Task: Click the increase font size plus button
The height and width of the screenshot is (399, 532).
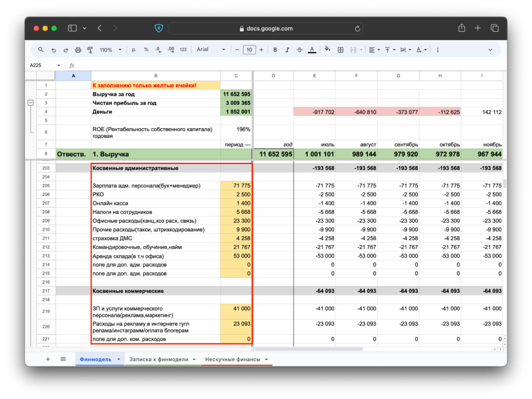Action: (x=262, y=50)
